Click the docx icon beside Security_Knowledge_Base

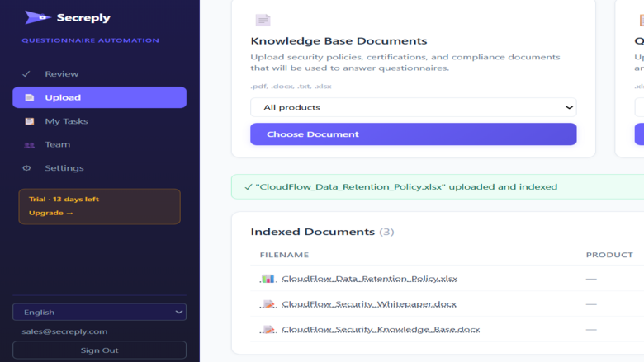click(x=268, y=330)
